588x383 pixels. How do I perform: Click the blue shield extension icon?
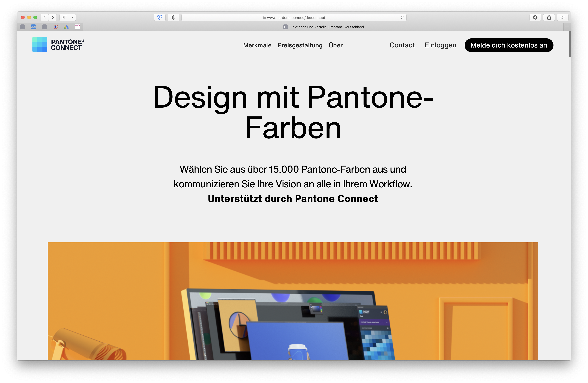160,17
